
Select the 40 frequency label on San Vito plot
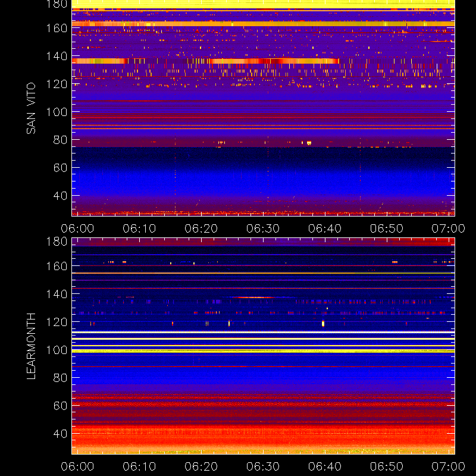[x=61, y=196]
